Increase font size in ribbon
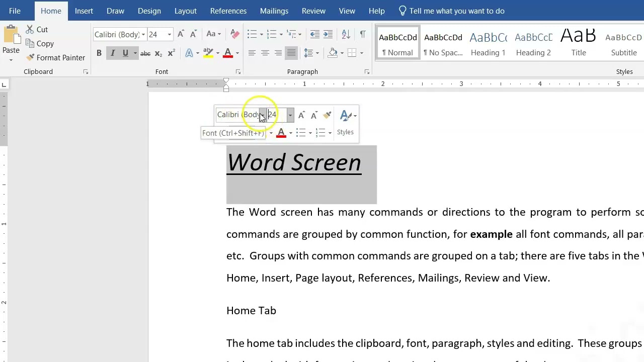 [181, 34]
